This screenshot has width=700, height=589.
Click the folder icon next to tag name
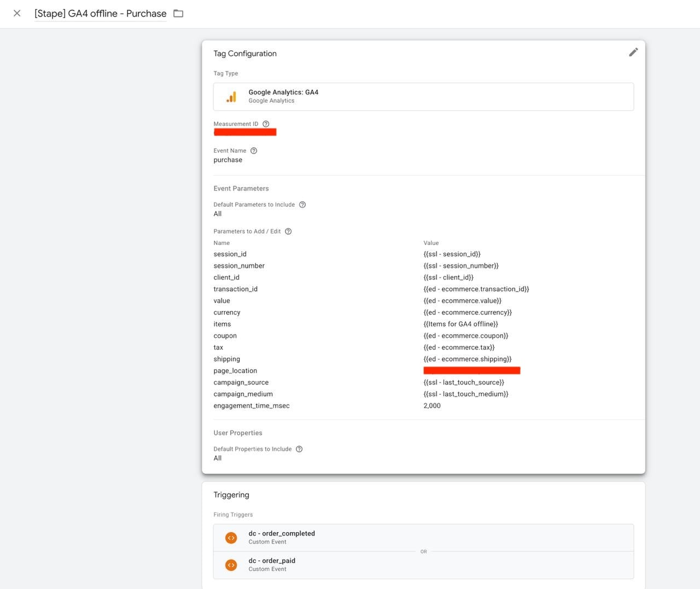178,13
